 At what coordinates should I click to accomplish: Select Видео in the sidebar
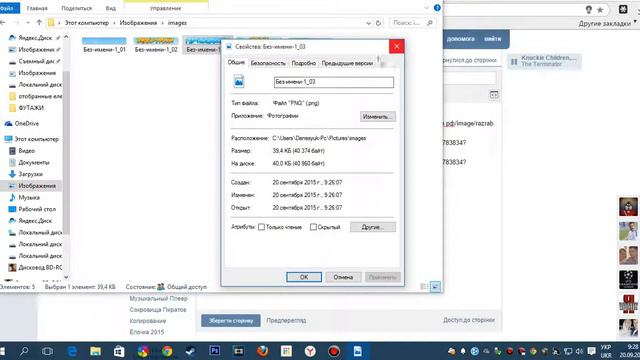[27, 151]
